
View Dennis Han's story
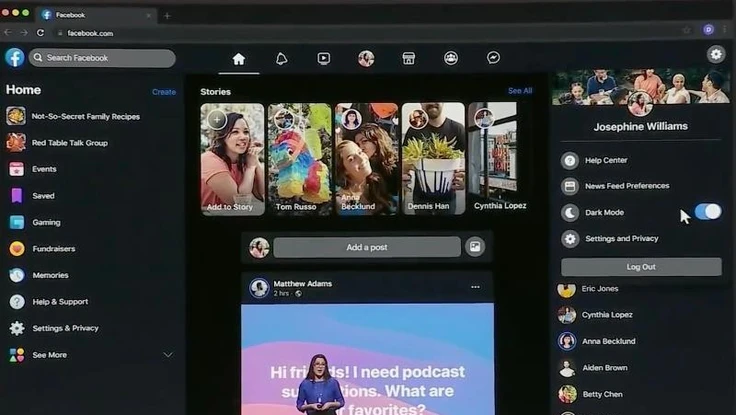[x=433, y=159]
